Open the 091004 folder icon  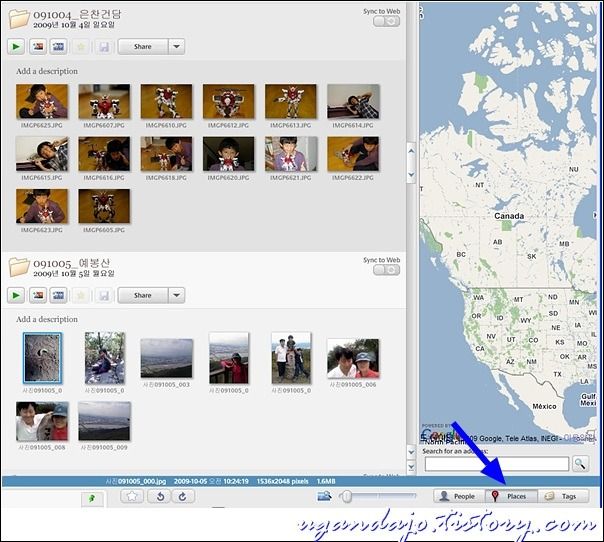pyautogui.click(x=19, y=19)
